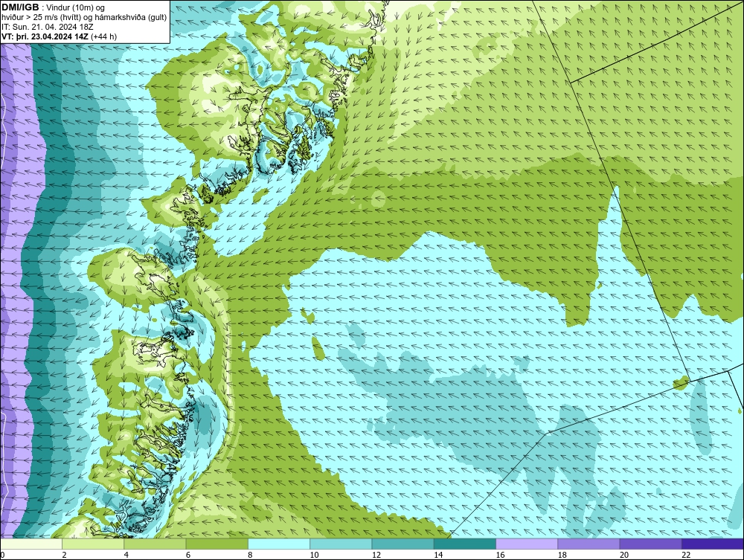Click the 6–8 m/s olive green legend swatch
The width and height of the screenshot is (744, 560).
coord(217,544)
